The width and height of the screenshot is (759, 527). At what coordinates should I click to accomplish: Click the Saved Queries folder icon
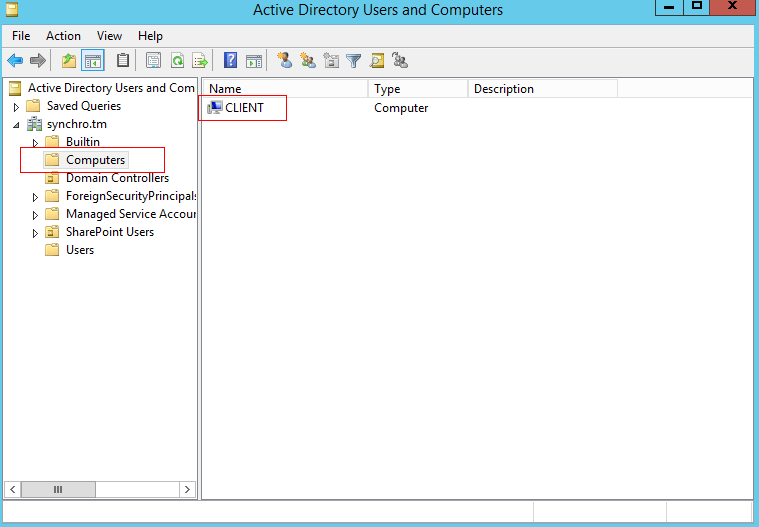pyautogui.click(x=33, y=105)
